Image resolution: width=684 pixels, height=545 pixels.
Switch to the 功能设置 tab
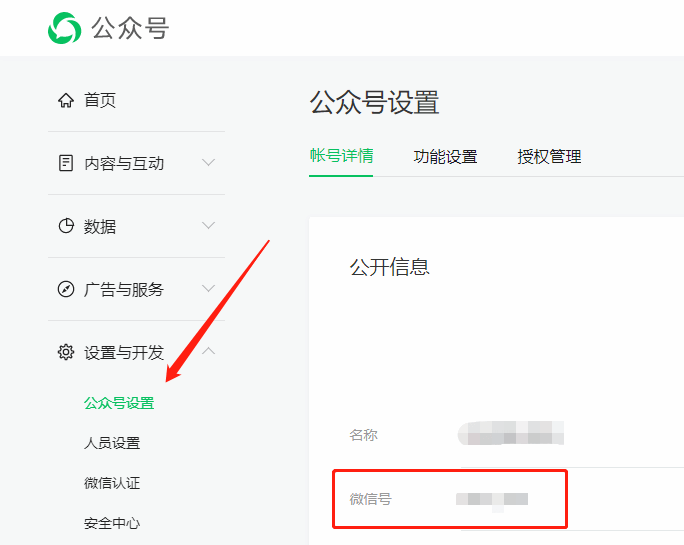click(445, 156)
